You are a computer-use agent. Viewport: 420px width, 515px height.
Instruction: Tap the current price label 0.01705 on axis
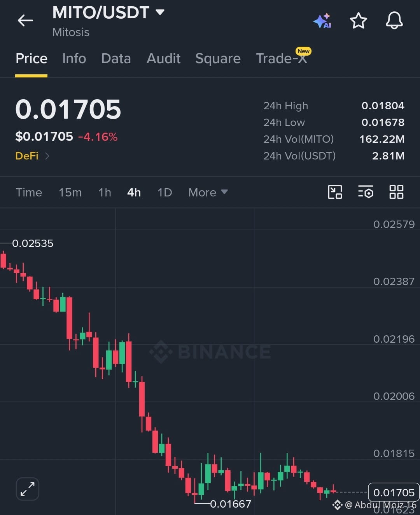pyautogui.click(x=394, y=492)
